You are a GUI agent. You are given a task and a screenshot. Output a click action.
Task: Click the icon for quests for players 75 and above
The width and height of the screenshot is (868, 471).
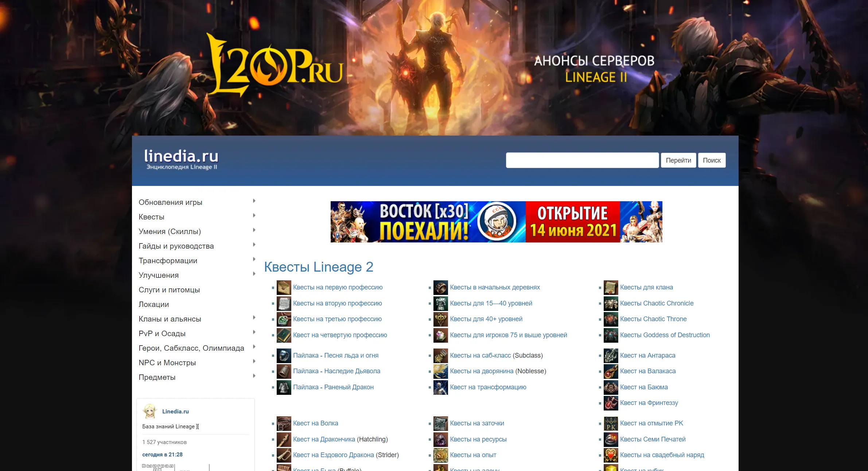point(440,335)
